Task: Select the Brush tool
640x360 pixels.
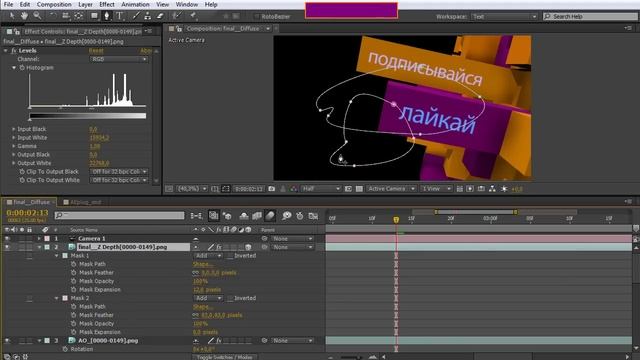Action: (136, 16)
